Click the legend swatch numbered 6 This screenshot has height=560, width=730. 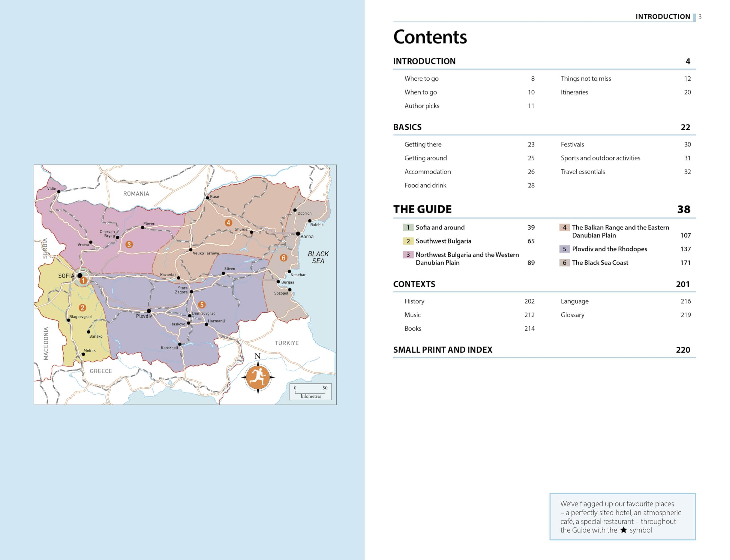[564, 263]
